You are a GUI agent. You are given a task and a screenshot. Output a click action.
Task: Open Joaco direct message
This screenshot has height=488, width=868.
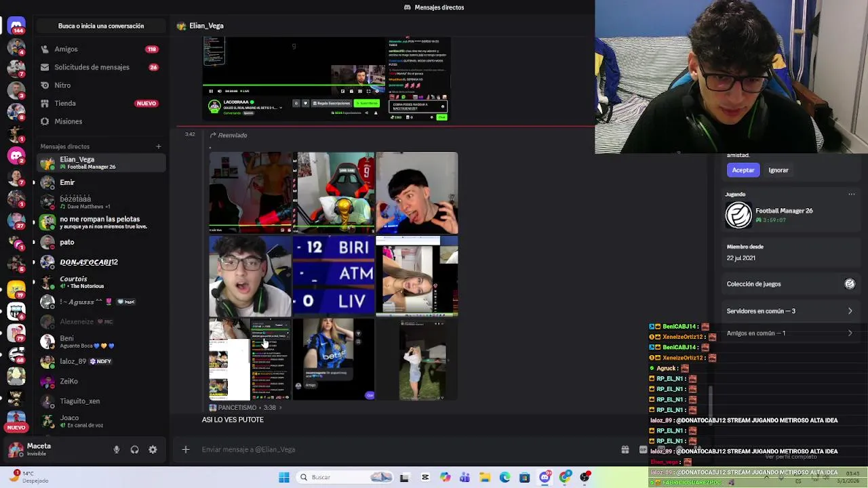pos(100,421)
